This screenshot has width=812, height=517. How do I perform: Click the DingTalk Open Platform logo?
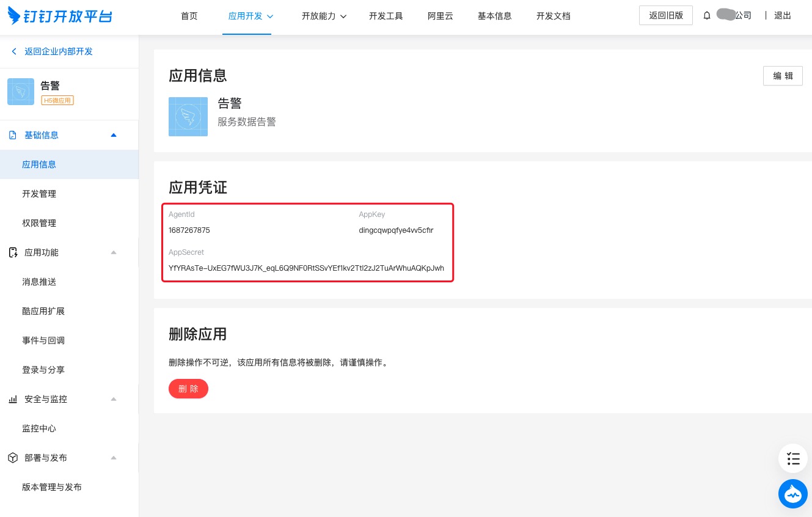pyautogui.click(x=60, y=15)
